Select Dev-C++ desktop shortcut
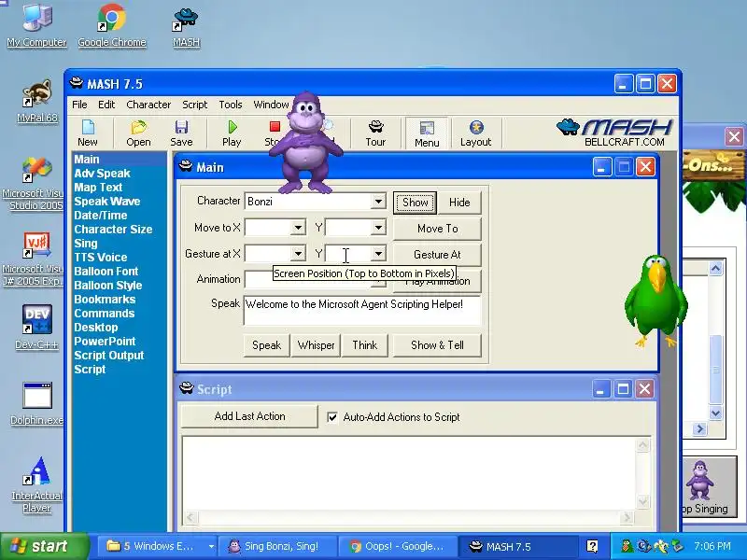Viewport: 747px width, 560px height. [36, 328]
